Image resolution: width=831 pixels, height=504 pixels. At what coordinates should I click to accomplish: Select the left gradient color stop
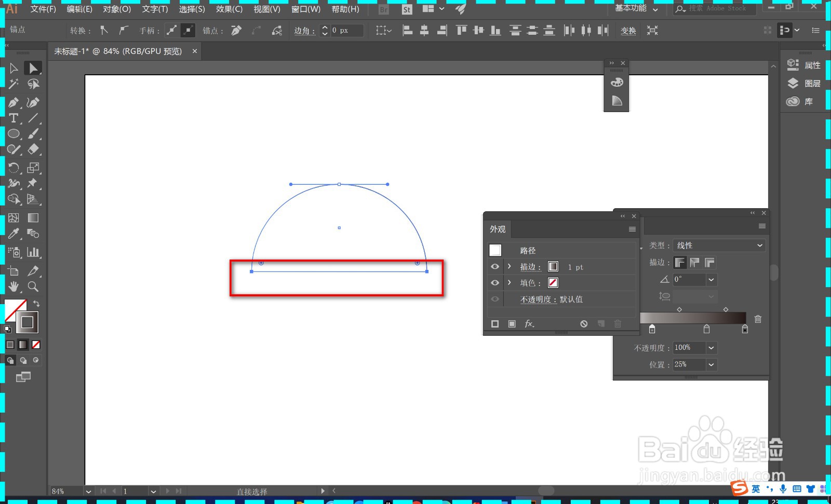point(652,329)
